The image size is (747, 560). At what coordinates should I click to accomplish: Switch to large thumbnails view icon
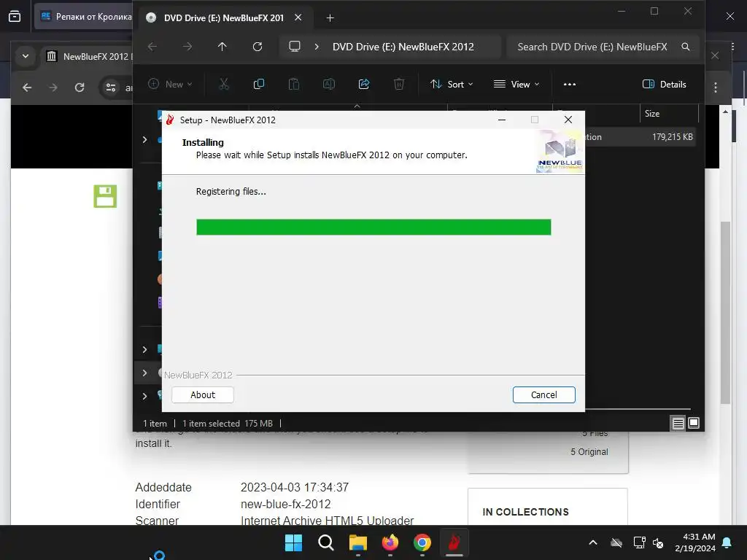point(694,423)
